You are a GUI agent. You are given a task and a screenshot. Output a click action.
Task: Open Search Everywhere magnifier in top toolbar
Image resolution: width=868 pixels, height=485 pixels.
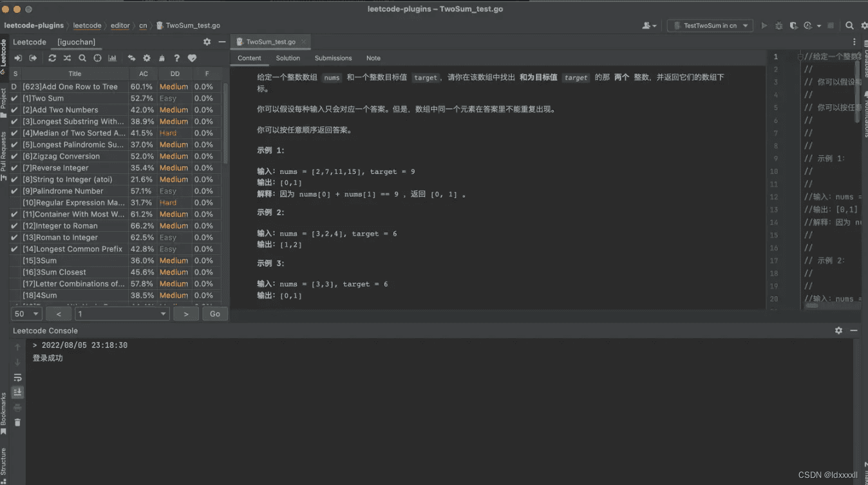pos(849,26)
